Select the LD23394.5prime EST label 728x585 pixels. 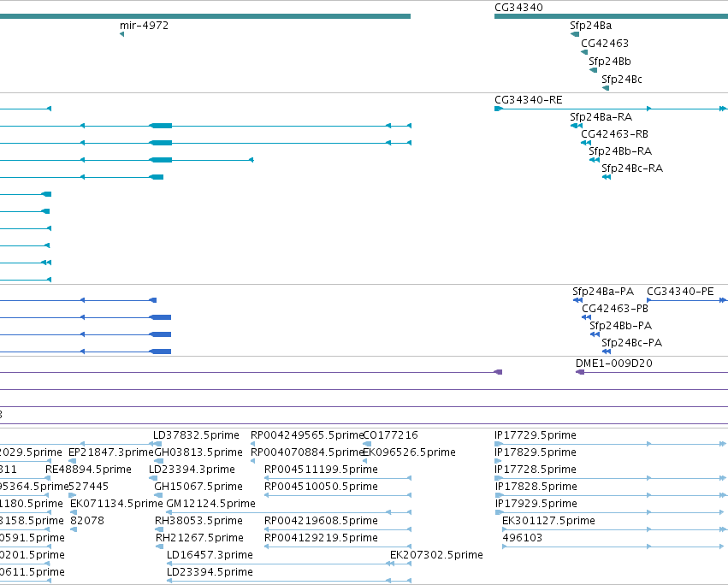[210, 573]
